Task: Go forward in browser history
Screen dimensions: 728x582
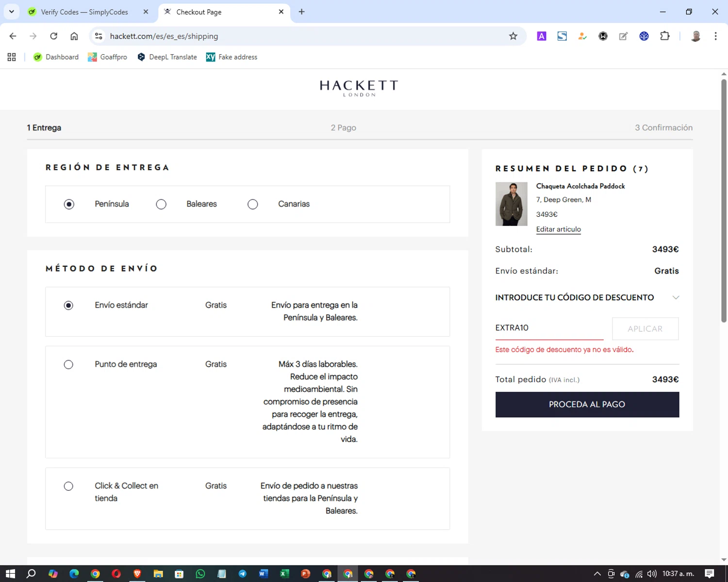Action: (x=33, y=36)
